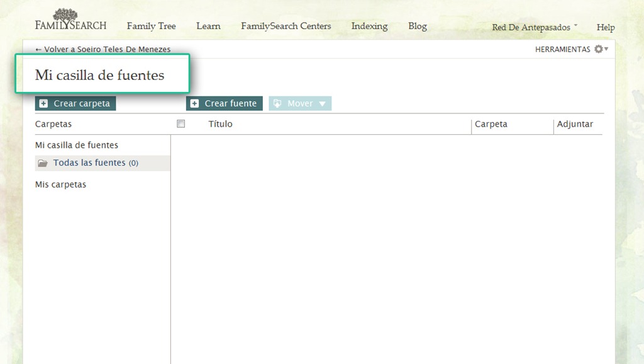The width and height of the screenshot is (644, 364).
Task: Click the HERRAMIENTAS label
Action: click(562, 49)
